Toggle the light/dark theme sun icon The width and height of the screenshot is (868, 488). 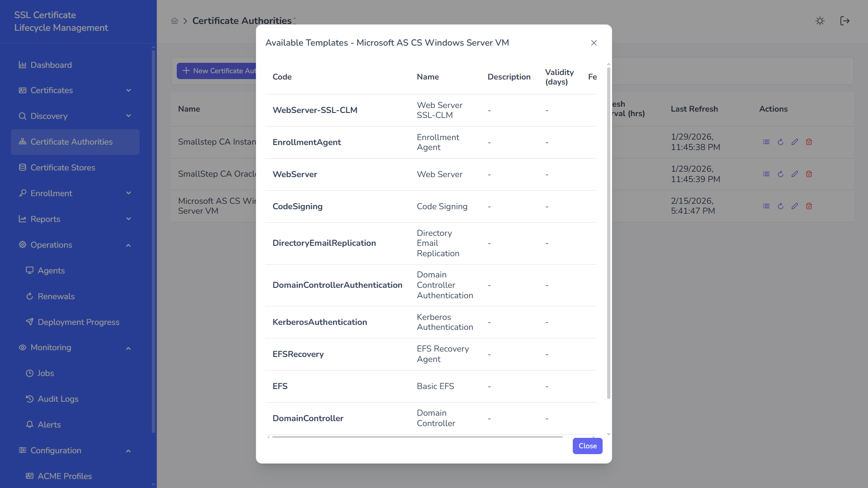tap(820, 21)
